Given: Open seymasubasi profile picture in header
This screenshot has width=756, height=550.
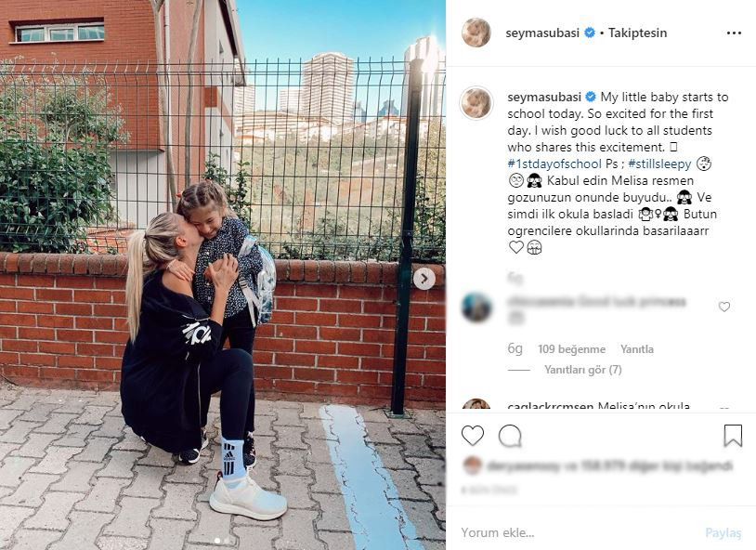Looking at the screenshot, I should click(476, 33).
